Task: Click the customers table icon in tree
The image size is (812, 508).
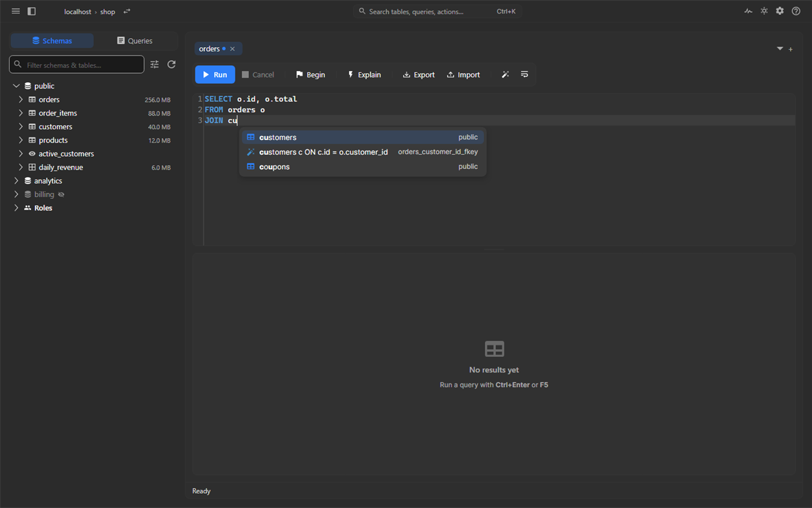Action: coord(32,127)
